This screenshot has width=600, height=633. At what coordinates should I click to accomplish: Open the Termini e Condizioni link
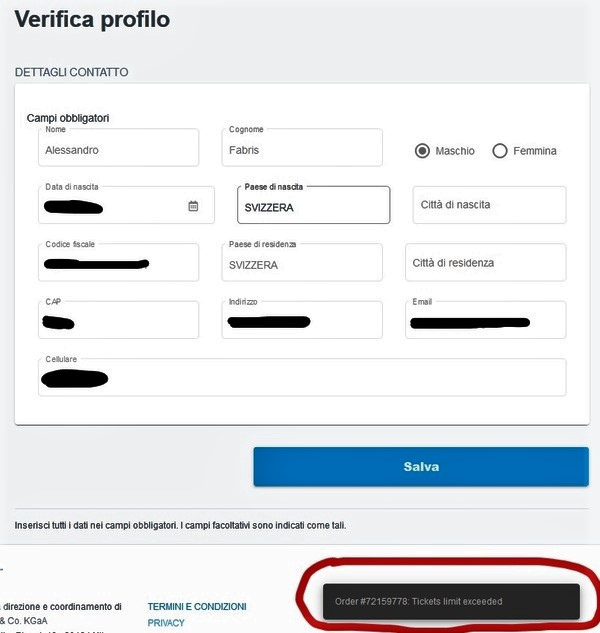[x=197, y=607]
